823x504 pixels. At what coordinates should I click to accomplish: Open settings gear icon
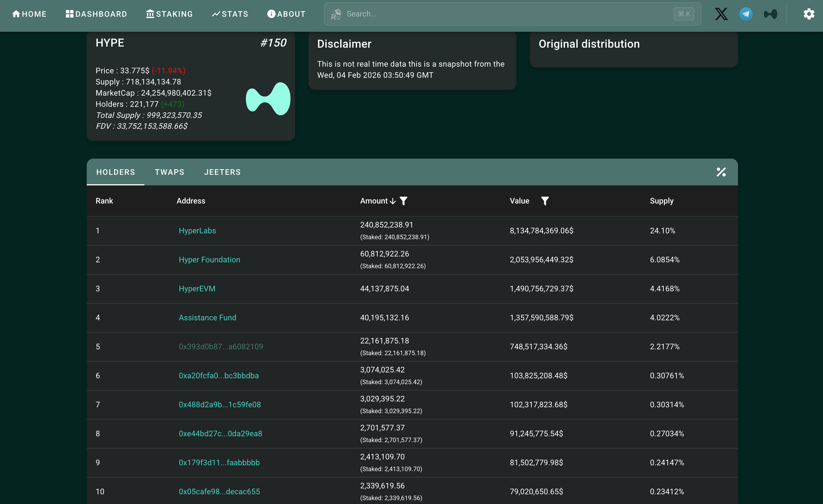click(809, 14)
